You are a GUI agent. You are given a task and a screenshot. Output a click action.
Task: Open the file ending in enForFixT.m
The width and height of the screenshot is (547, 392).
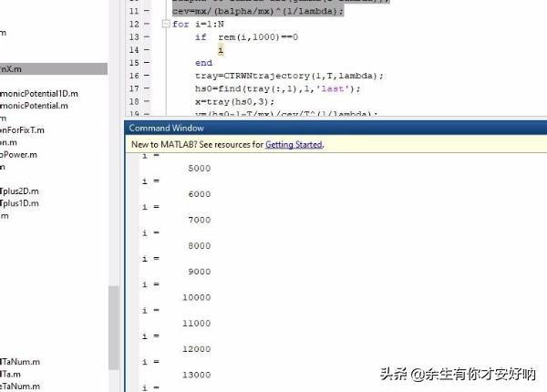click(x=22, y=130)
